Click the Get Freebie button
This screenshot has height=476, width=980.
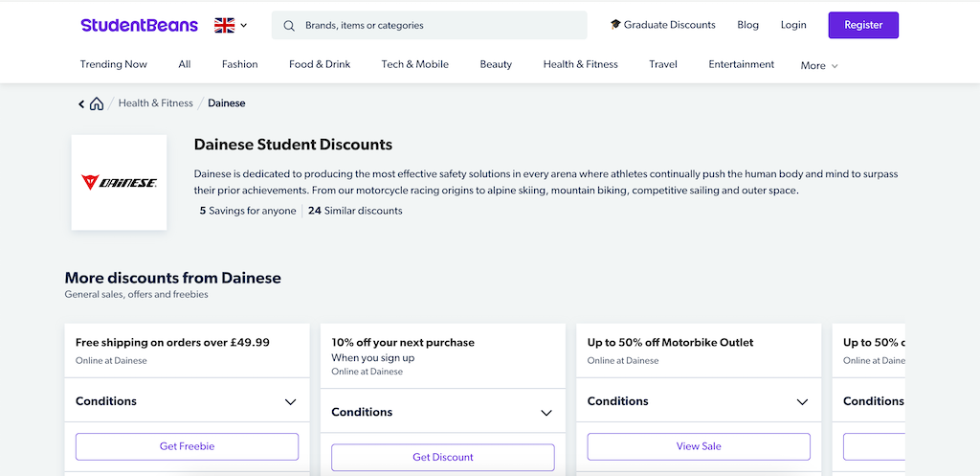click(187, 446)
